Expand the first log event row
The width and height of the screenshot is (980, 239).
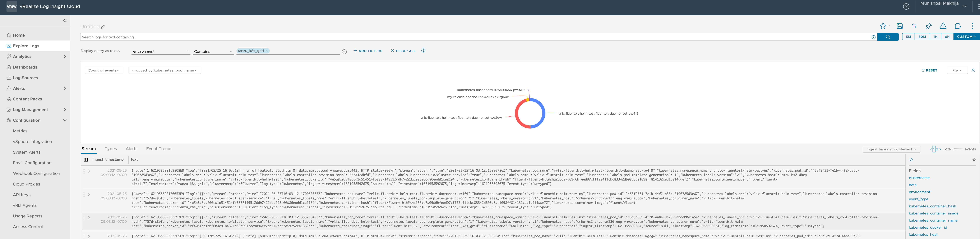click(89, 171)
